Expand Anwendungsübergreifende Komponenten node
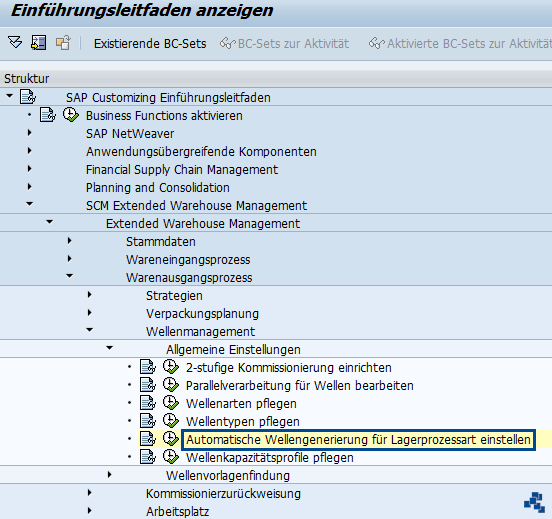The height and width of the screenshot is (519, 552). point(30,151)
